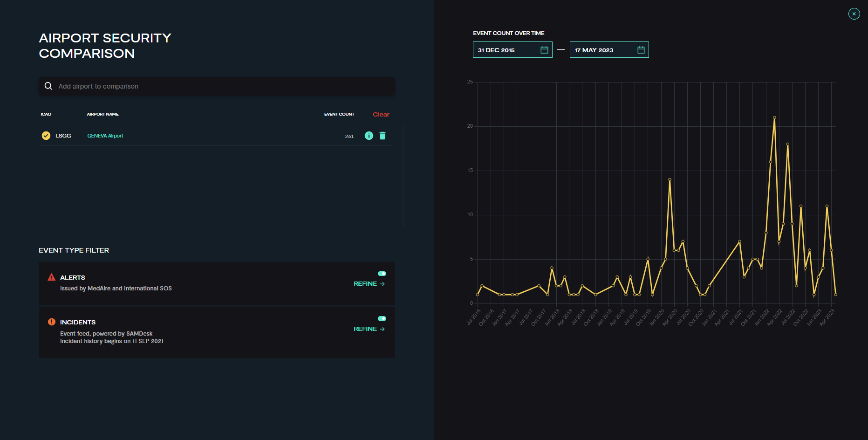Expand the 31 DEC 2015 date picker
This screenshot has width=868, height=440.
click(506, 50)
